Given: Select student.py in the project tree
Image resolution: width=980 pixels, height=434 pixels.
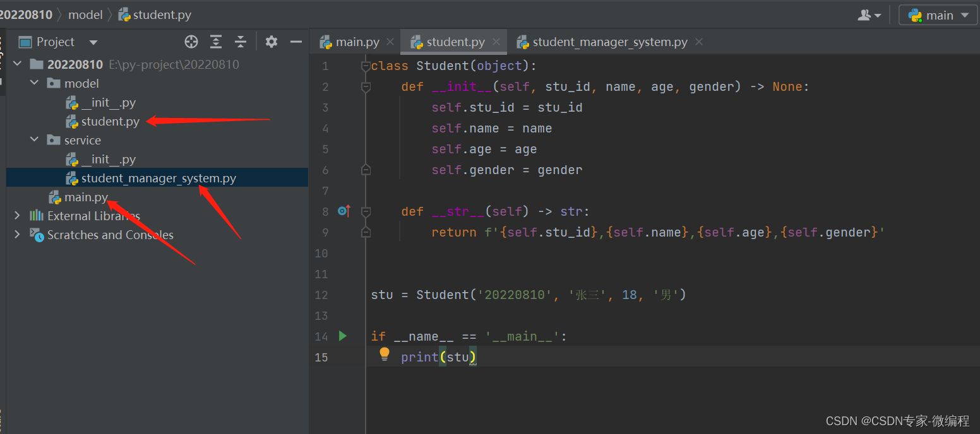Looking at the screenshot, I should pyautogui.click(x=111, y=121).
